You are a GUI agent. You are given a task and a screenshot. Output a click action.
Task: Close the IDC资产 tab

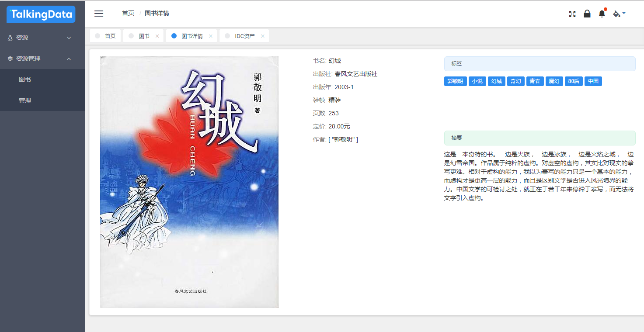(x=263, y=36)
